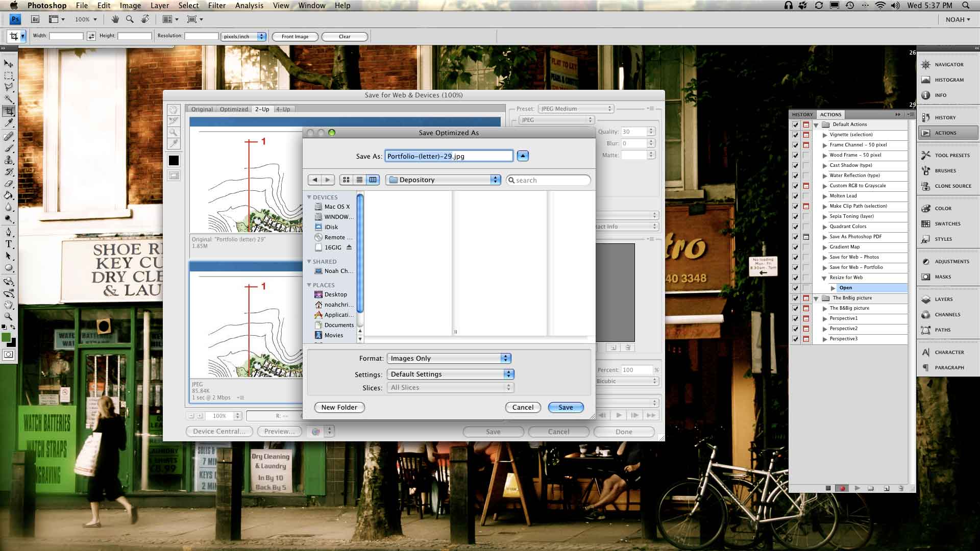Click Save in Save Optimized As dialog
Viewport: 980px width, 551px height.
(566, 407)
